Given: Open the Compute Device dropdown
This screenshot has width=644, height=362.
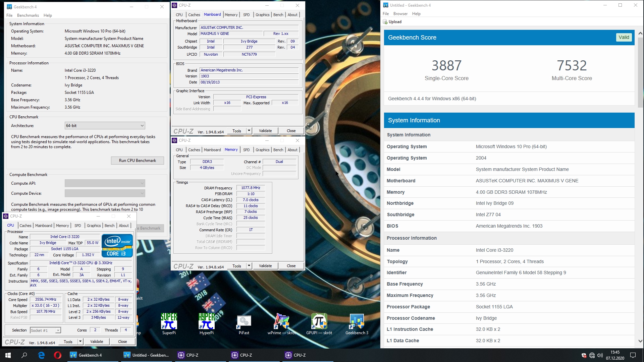Looking at the screenshot, I should coord(105,193).
